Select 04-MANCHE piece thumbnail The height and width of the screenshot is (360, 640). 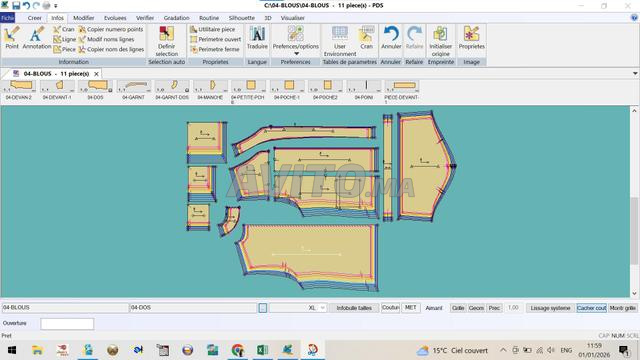(210, 90)
